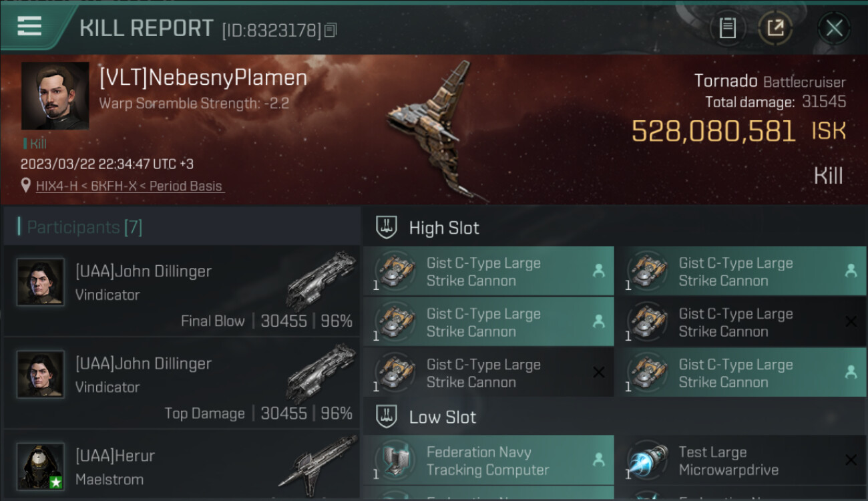Open the clipboard report icon
Screen dimensions: 868x501
728,28
